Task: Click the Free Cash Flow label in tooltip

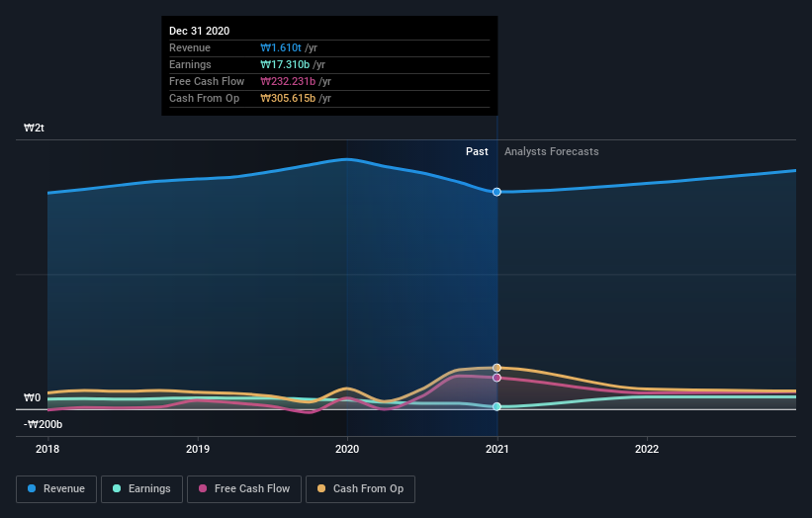Action: coord(207,81)
